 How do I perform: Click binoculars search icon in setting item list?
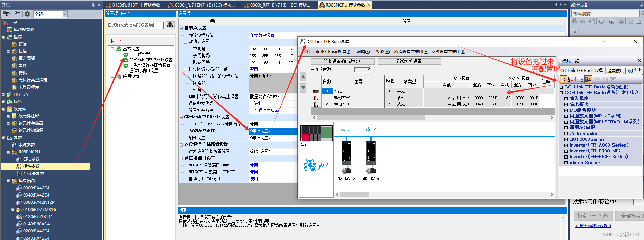tap(170, 25)
